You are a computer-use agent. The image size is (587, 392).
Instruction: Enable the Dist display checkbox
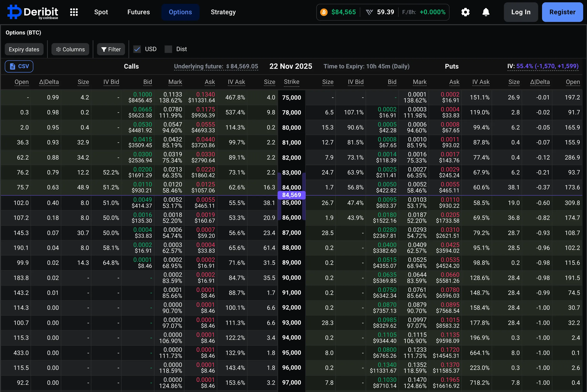pyautogui.click(x=168, y=49)
